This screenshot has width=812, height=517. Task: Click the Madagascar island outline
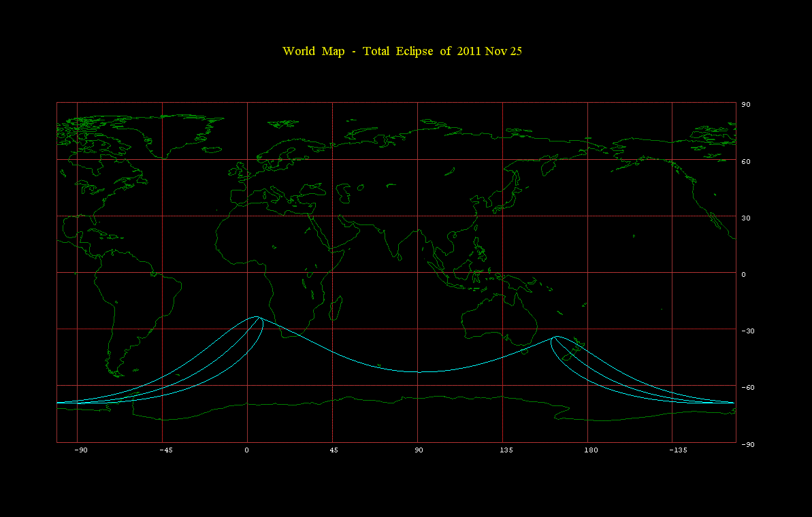(x=336, y=308)
